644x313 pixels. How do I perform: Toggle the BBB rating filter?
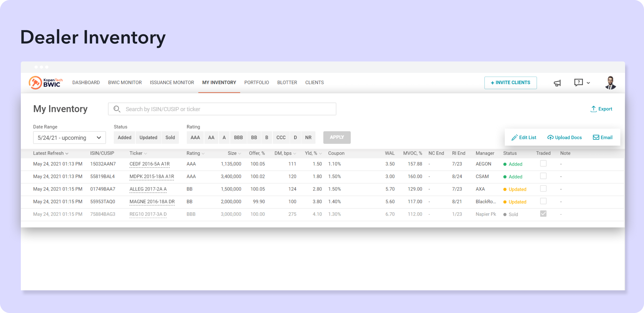click(238, 138)
